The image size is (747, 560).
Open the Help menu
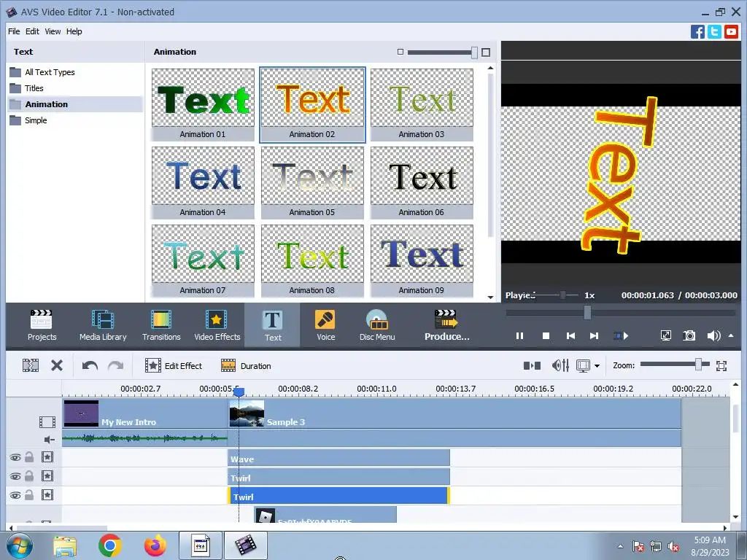click(74, 31)
